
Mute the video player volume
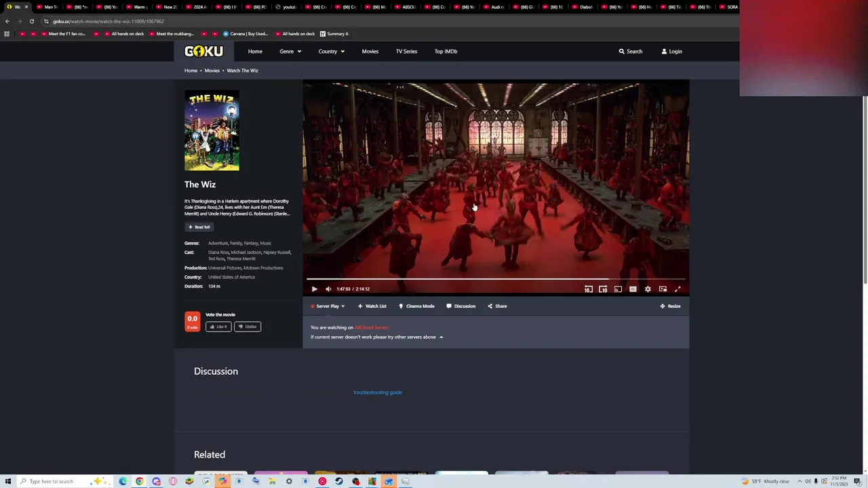pyautogui.click(x=328, y=289)
